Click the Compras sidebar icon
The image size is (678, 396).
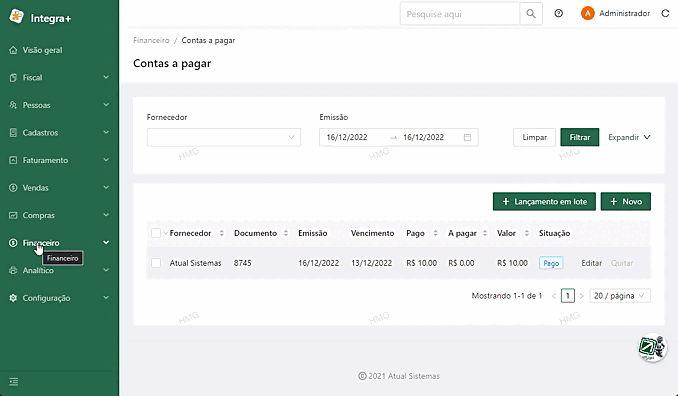pos(13,215)
